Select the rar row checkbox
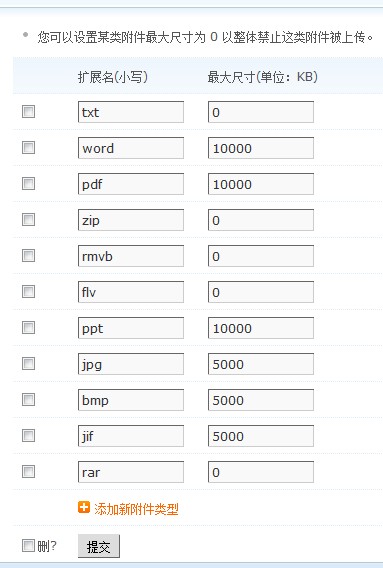This screenshot has height=568, width=383. (28, 472)
